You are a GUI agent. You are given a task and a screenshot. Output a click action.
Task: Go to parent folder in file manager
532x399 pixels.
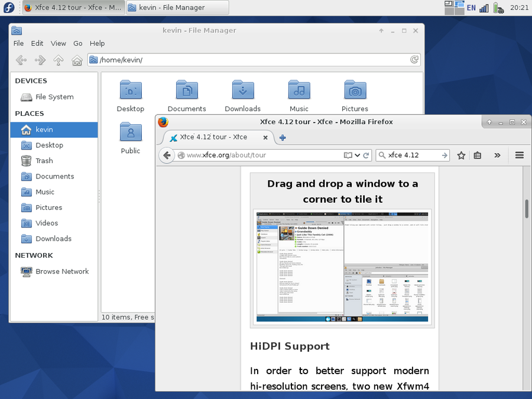click(59, 60)
